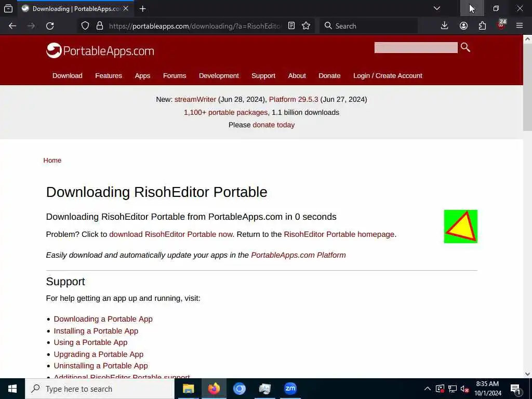
Task: Open the Development menu item
Action: (219, 76)
